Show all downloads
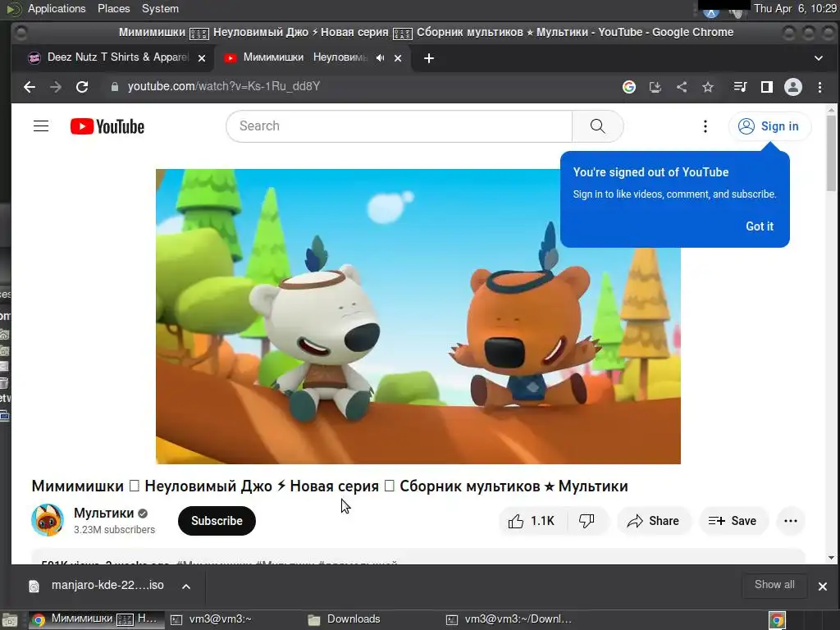Screen dimensions: 840x630 774,585
